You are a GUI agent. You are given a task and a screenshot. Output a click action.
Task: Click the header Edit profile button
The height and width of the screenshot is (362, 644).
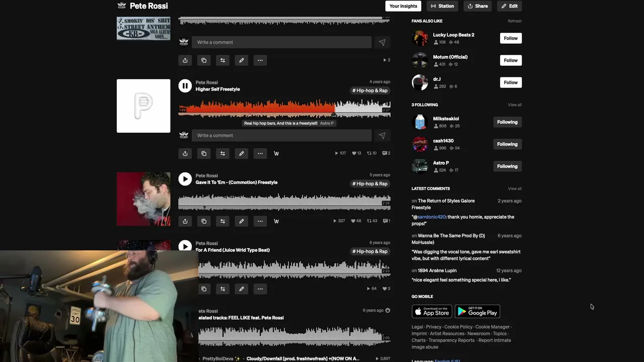point(510,6)
